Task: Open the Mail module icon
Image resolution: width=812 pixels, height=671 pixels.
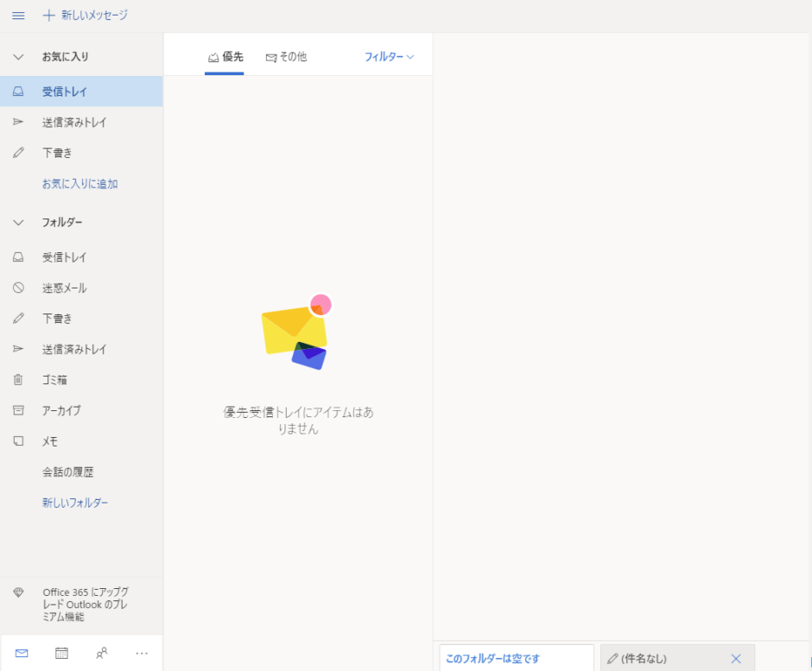Action: (x=22, y=653)
